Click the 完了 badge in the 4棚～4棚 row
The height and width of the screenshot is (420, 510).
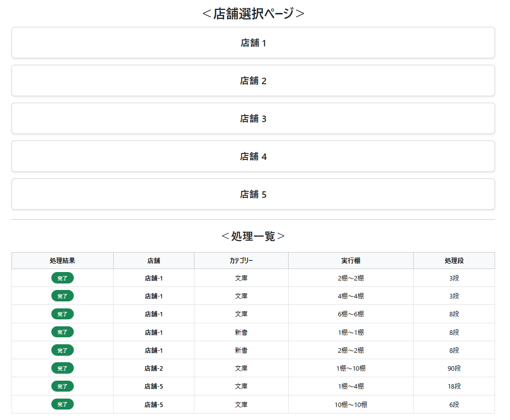[62, 296]
